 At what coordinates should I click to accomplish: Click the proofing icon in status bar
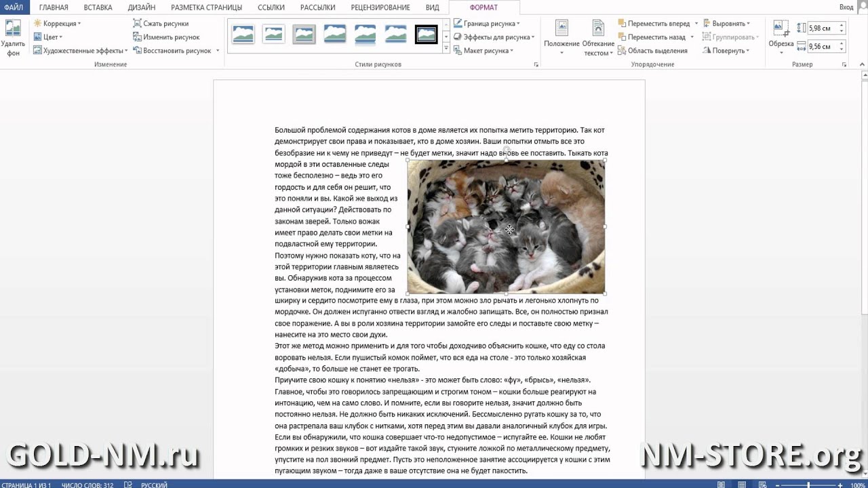coord(127,485)
